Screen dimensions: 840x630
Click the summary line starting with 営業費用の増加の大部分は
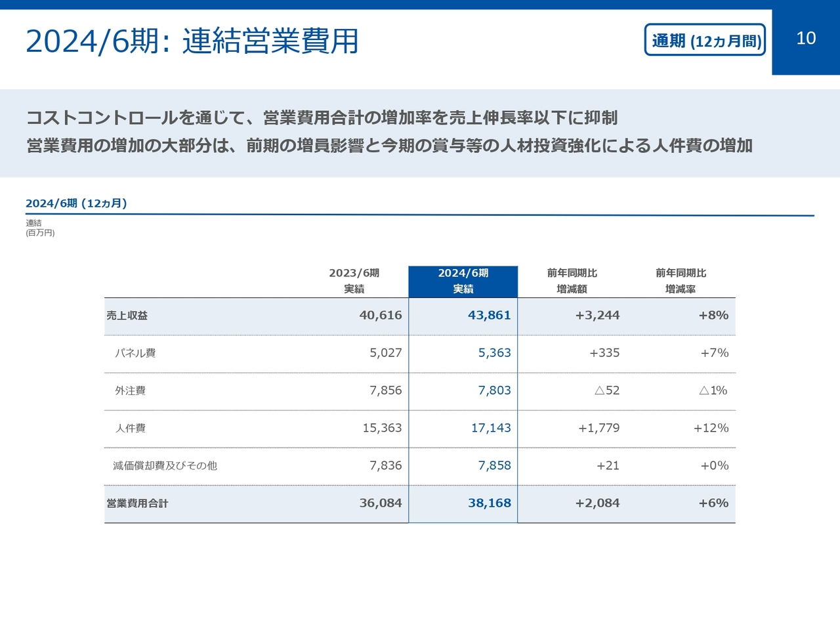(x=389, y=146)
